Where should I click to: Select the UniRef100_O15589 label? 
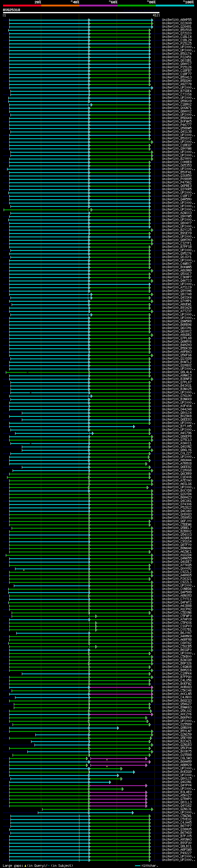(x=177, y=724)
